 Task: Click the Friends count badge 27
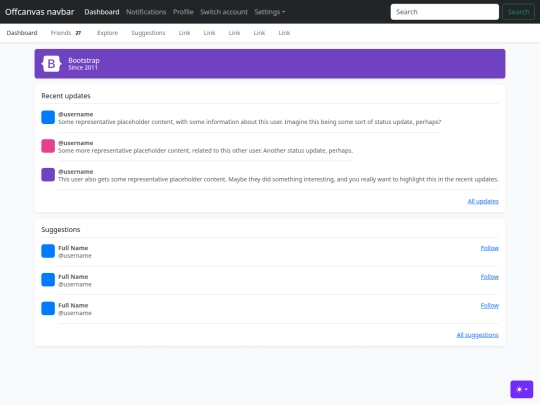tap(79, 33)
